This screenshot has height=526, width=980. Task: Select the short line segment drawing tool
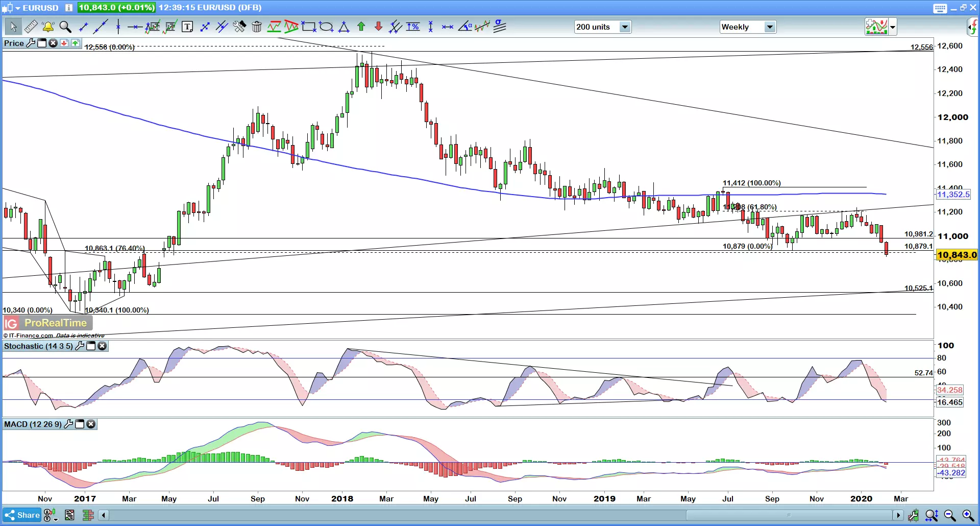coord(84,27)
